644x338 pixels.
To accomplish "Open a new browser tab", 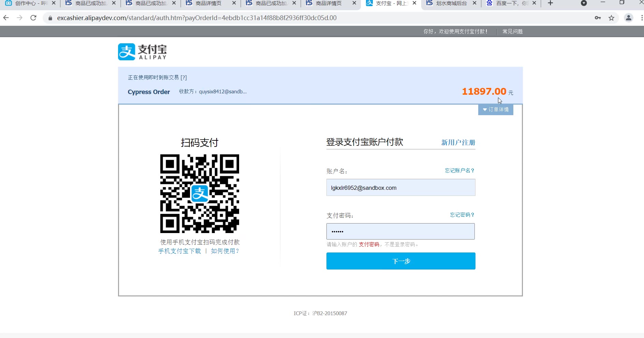I will coord(550,3).
